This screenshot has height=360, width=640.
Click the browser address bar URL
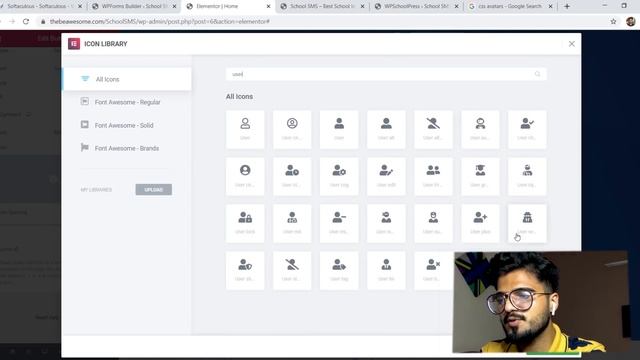(160, 22)
